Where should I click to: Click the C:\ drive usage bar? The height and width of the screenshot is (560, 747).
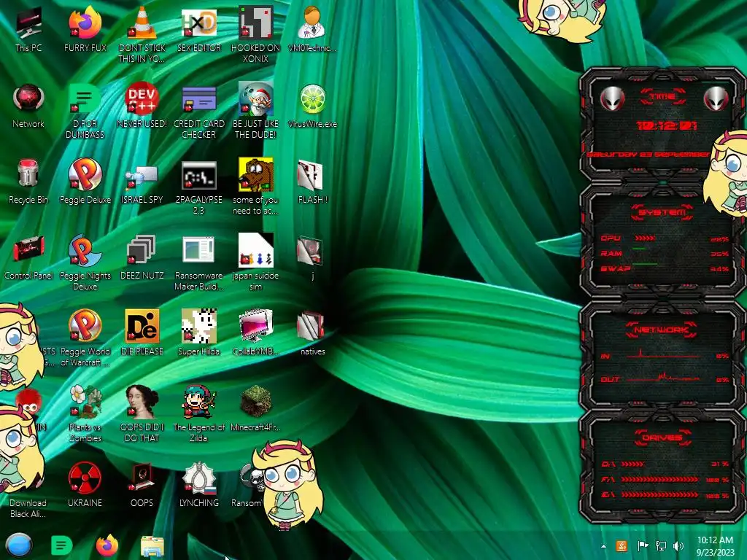tap(633, 463)
